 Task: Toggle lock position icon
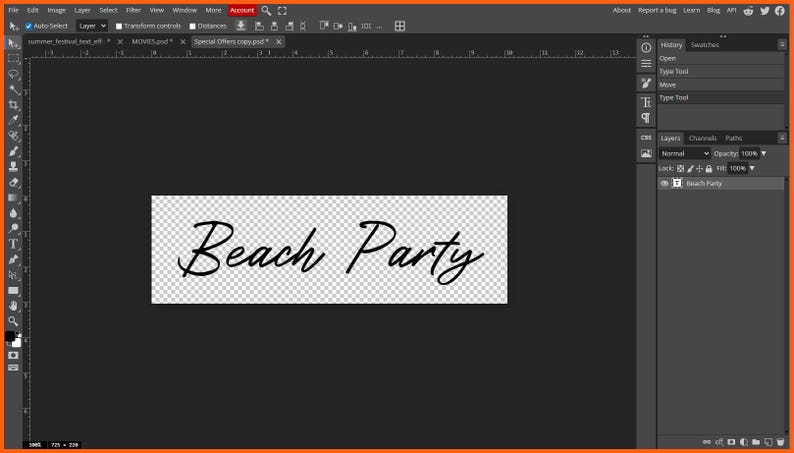point(699,169)
